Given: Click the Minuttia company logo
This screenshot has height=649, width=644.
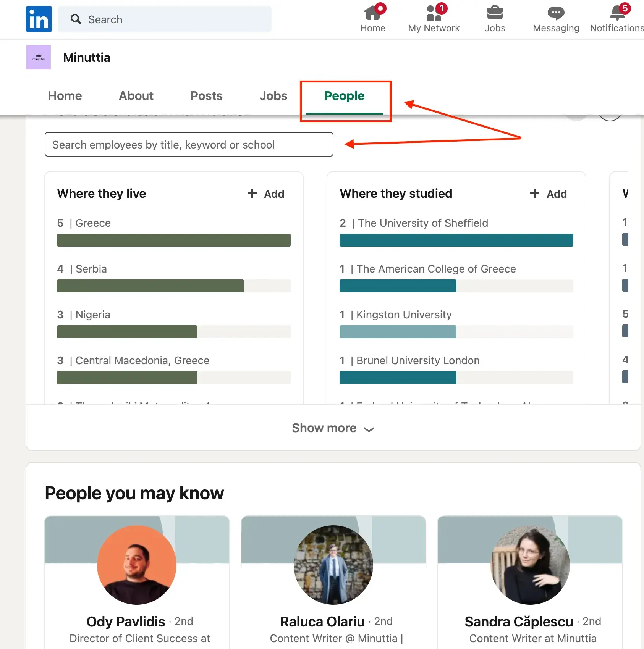Looking at the screenshot, I should (39, 57).
